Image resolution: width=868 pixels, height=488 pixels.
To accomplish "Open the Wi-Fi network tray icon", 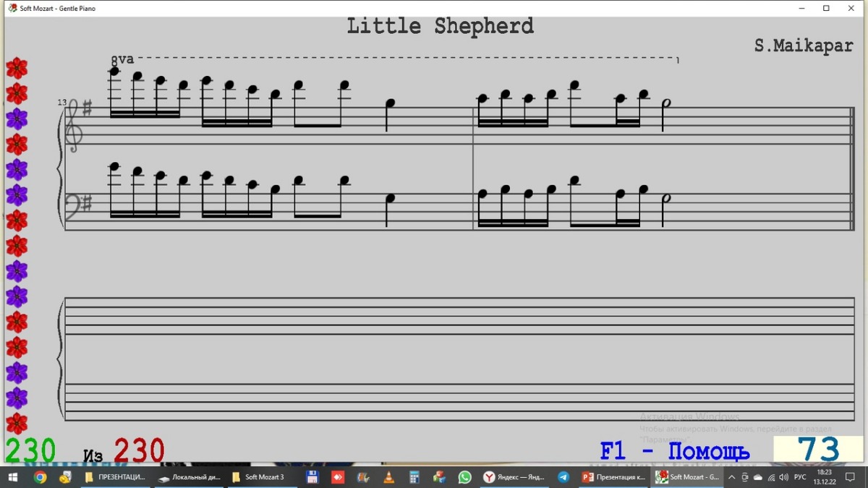I will click(771, 477).
